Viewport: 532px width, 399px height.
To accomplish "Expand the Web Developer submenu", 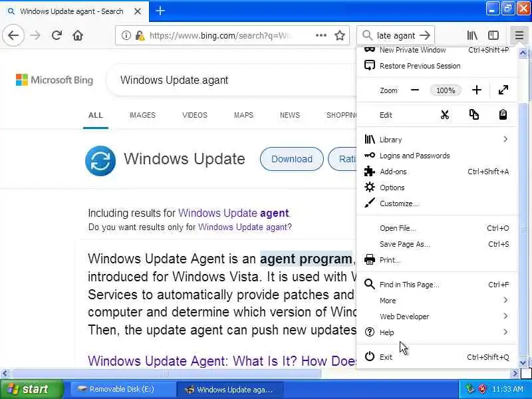I will point(437,317).
